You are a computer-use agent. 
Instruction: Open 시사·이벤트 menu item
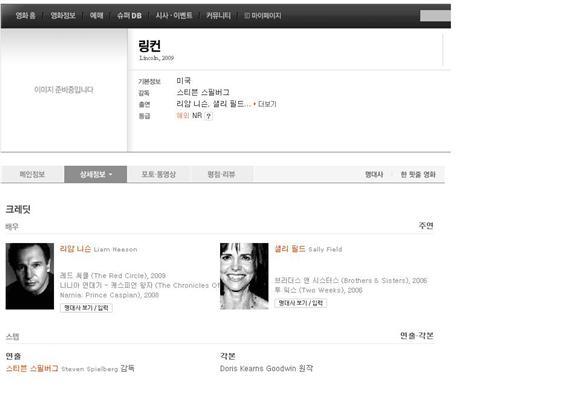pyautogui.click(x=174, y=15)
